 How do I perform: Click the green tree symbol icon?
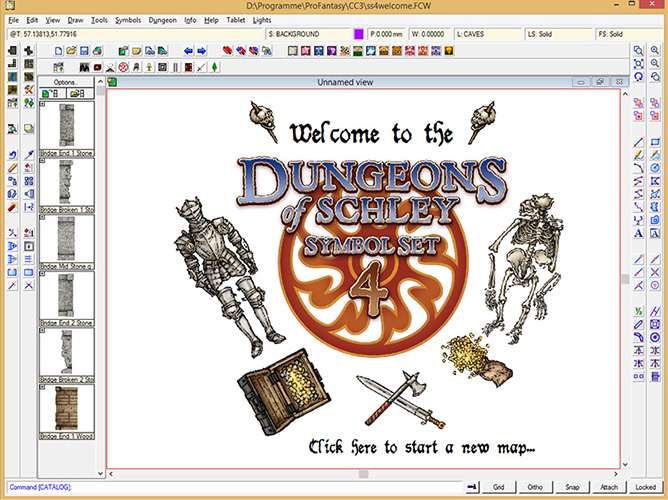pos(214,67)
